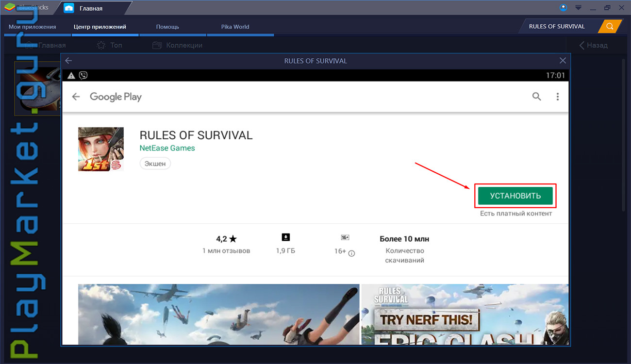Click the Более 10 млн downloads count
Image resolution: width=631 pixels, height=364 pixels.
point(404,239)
